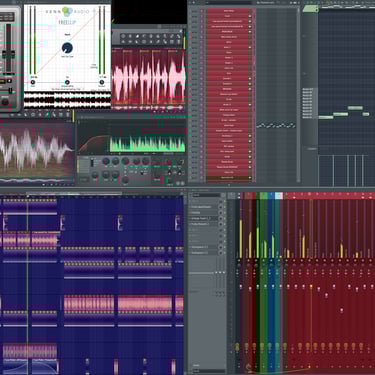Select the bottom brown-highlighted channel in the channel rack
This screenshot has width=375, height=375.
tap(229, 178)
